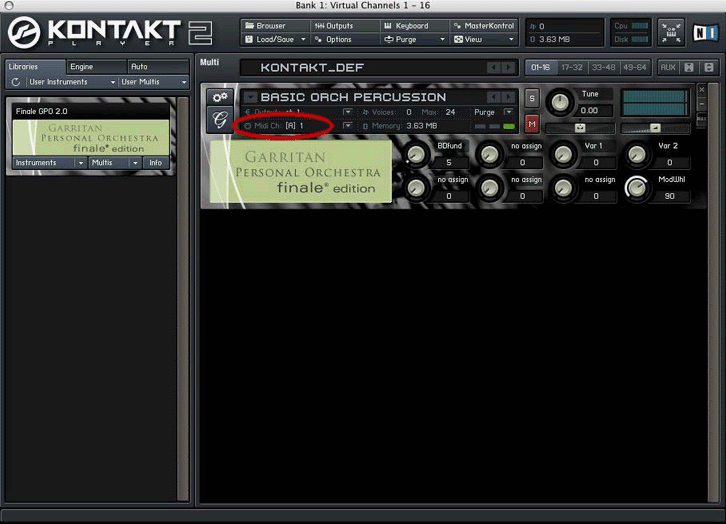726x524 pixels.
Task: Click the Kontakt Player 2 logo
Action: [x=110, y=32]
